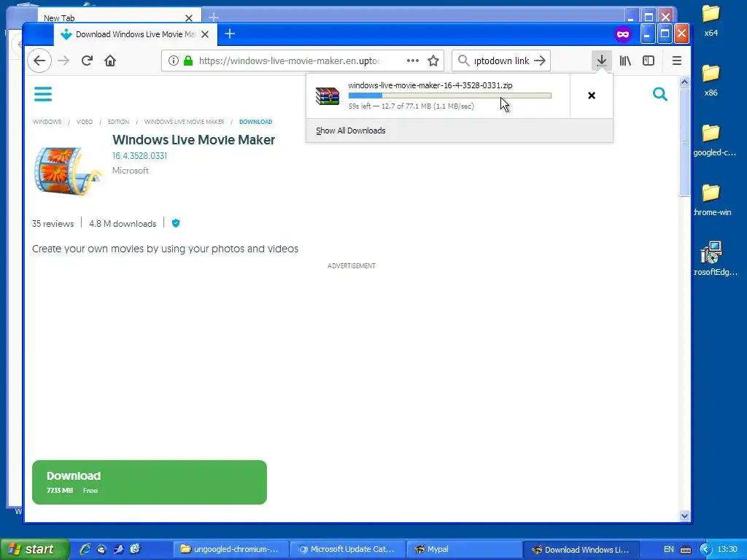This screenshot has height=560, width=747.
Task: Select the chrome-win desktop folder
Action: coord(712,200)
